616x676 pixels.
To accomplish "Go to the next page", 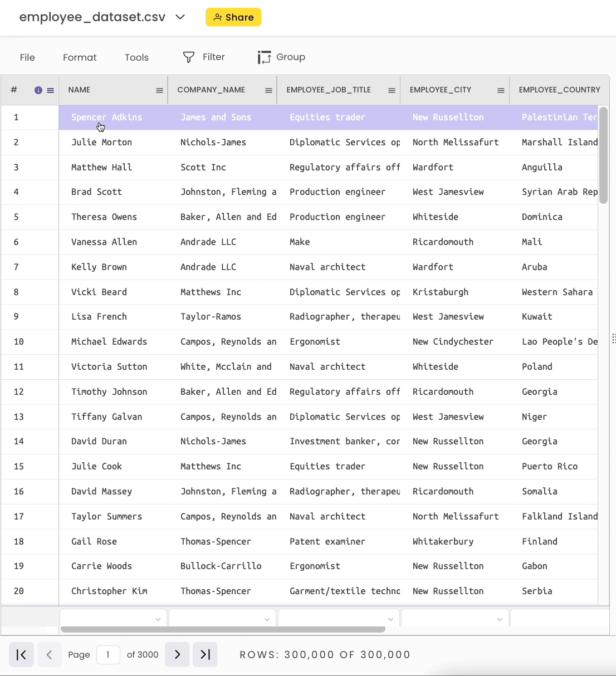I will [177, 654].
